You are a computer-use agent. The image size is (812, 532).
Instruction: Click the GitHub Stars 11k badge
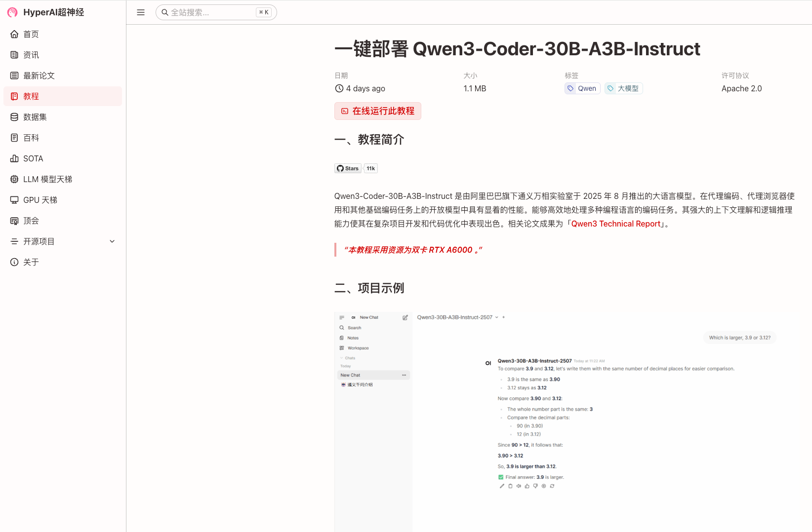pos(356,168)
